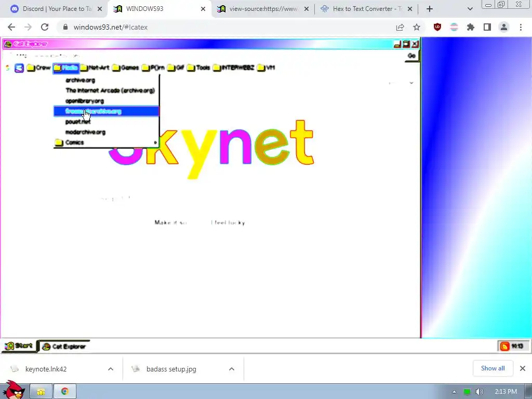Open the system volume icon
Image resolution: width=532 pixels, height=399 pixels.
point(480,392)
